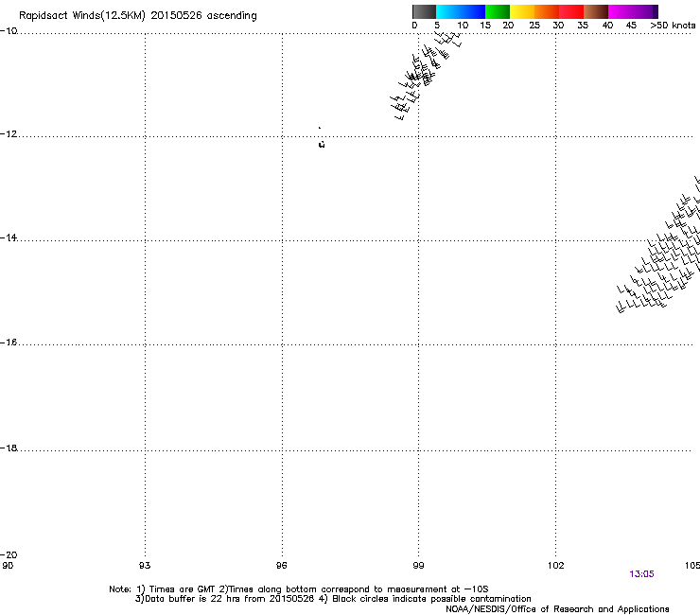This screenshot has height=615, width=700.
Task: Click the longitude label '102'
Action: coord(556,566)
